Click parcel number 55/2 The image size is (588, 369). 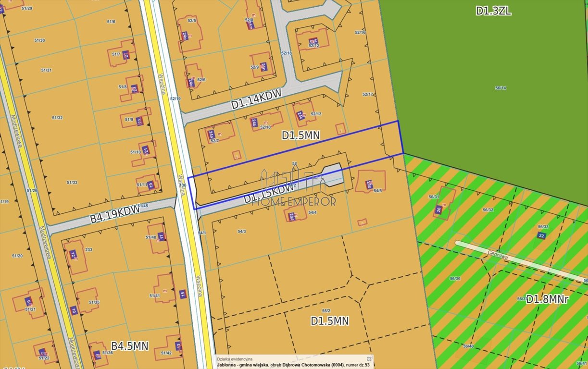[326, 310]
